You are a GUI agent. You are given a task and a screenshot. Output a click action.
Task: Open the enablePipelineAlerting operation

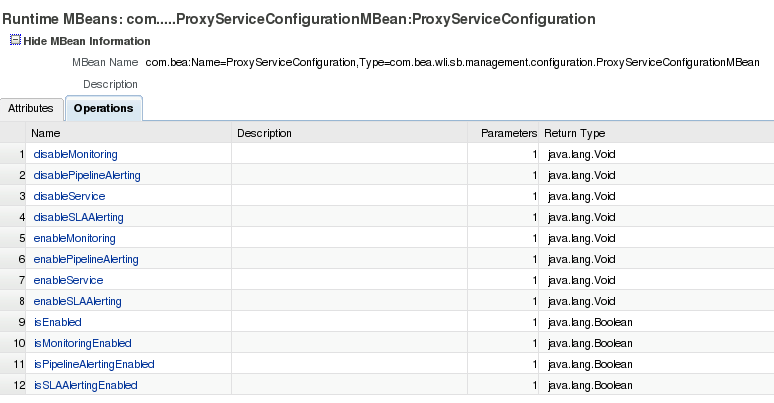(x=86, y=259)
